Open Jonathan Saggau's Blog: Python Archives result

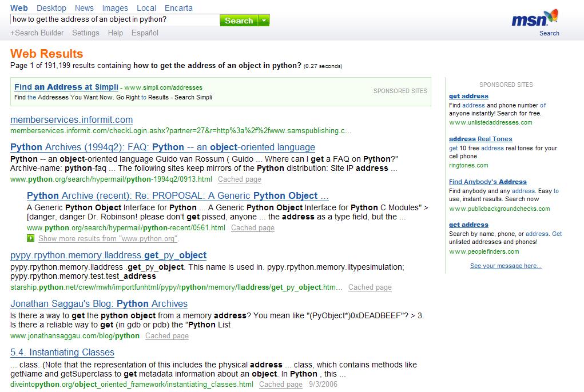[99, 304]
